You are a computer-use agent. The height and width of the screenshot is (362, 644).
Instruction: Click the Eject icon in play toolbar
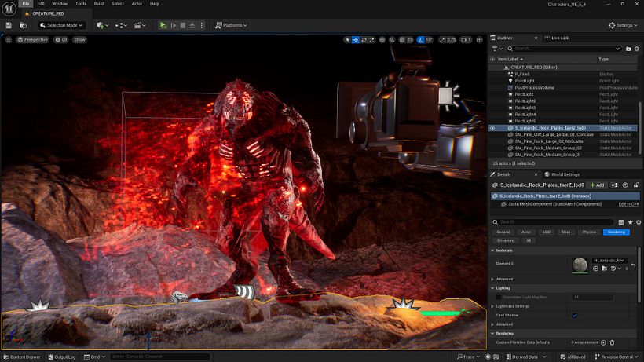tap(192, 25)
